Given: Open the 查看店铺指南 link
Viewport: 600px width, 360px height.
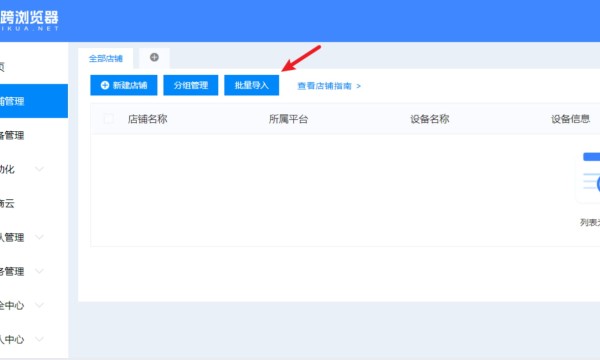Looking at the screenshot, I should pyautogui.click(x=329, y=86).
